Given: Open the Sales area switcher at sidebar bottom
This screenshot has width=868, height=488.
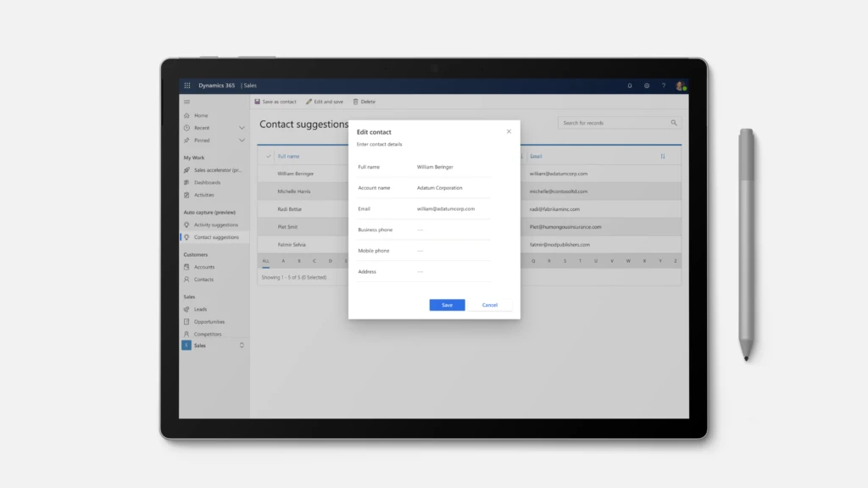Looking at the screenshot, I should click(242, 346).
